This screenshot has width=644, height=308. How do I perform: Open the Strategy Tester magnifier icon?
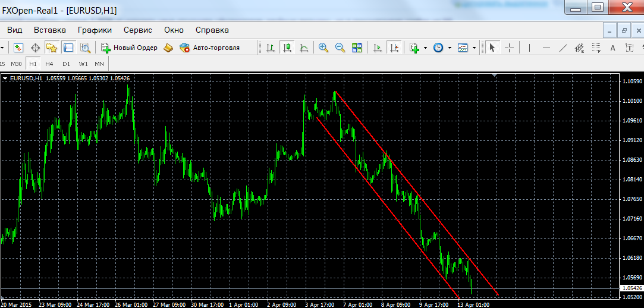tap(85, 48)
